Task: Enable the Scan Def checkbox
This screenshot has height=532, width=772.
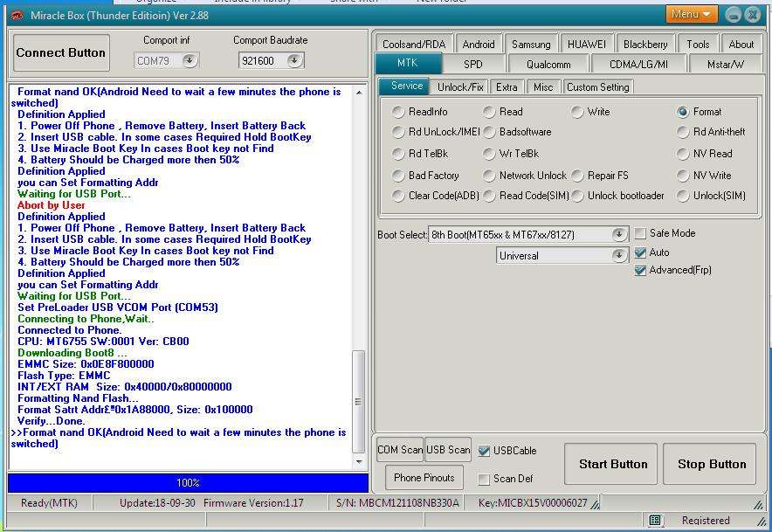Action: (x=484, y=479)
